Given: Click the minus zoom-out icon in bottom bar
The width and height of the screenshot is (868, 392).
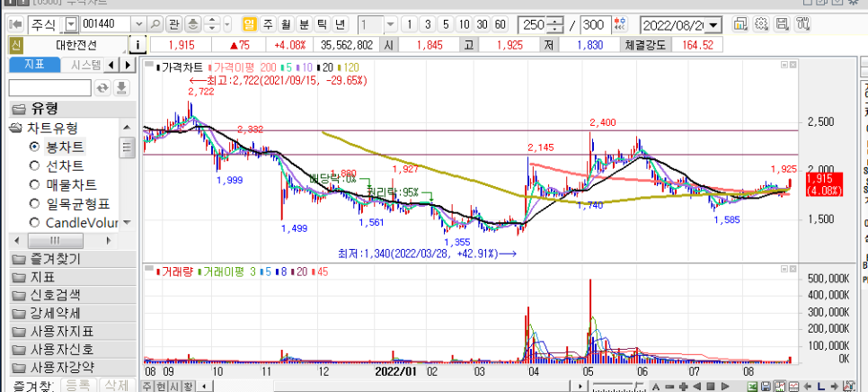Looking at the screenshot, I should click(x=669, y=386).
